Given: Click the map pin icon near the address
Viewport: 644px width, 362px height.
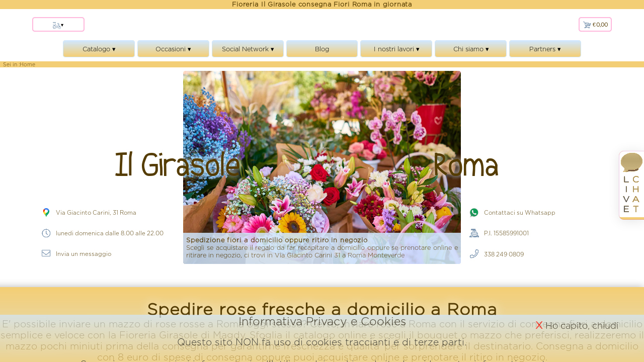Looking at the screenshot, I should (x=46, y=212).
